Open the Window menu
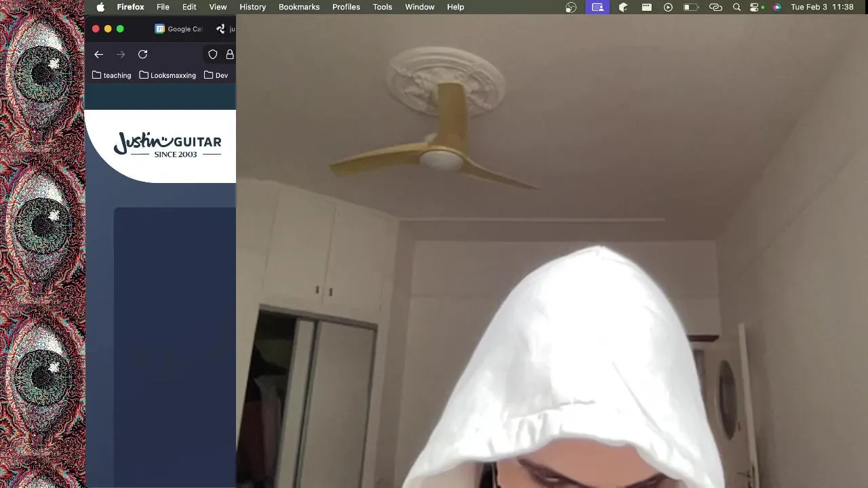Viewport: 868px width, 488px height. click(420, 7)
